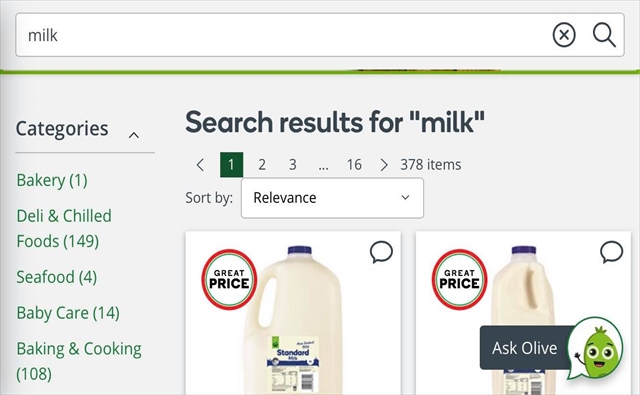Collapse the Categories section chevron
The image size is (640, 395).
(134, 135)
